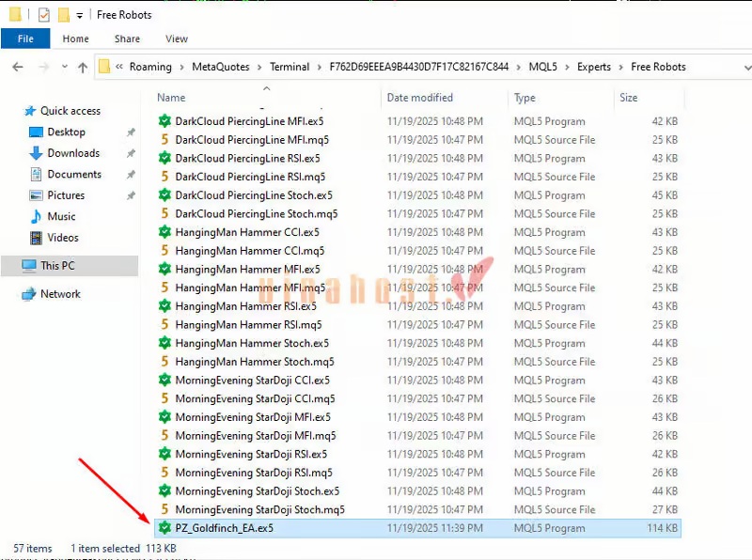Click the Back navigation arrow
This screenshot has height=560, width=752.
18,67
